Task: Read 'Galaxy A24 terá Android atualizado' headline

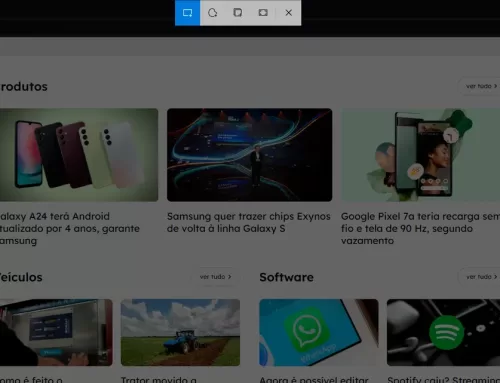Action: [x=70, y=229]
